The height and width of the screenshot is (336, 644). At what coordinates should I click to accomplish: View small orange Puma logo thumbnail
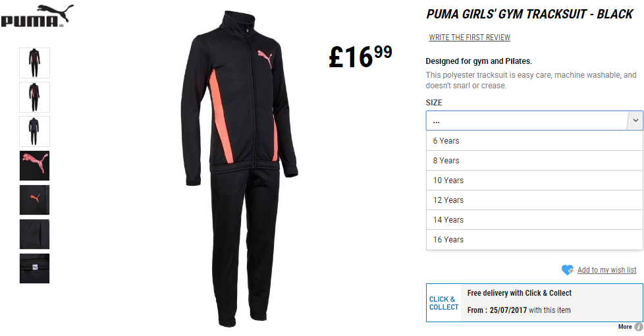pos(34,200)
